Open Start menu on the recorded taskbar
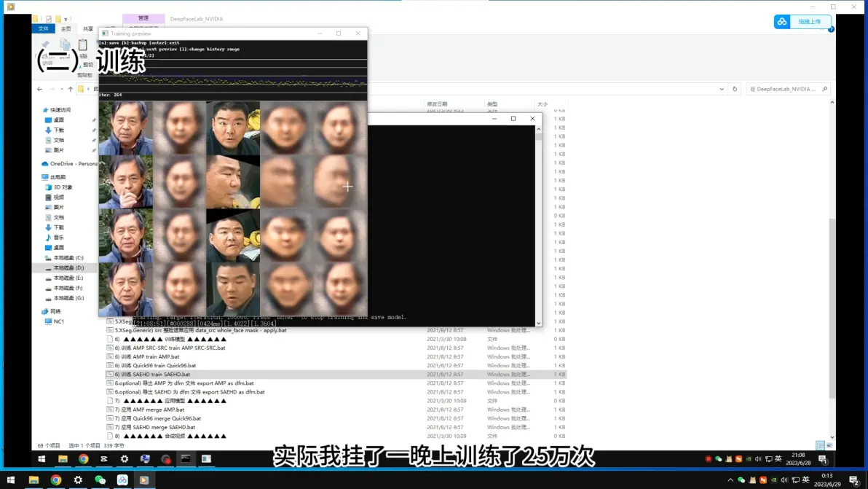Image resolution: width=868 pixels, height=489 pixels. 42,459
